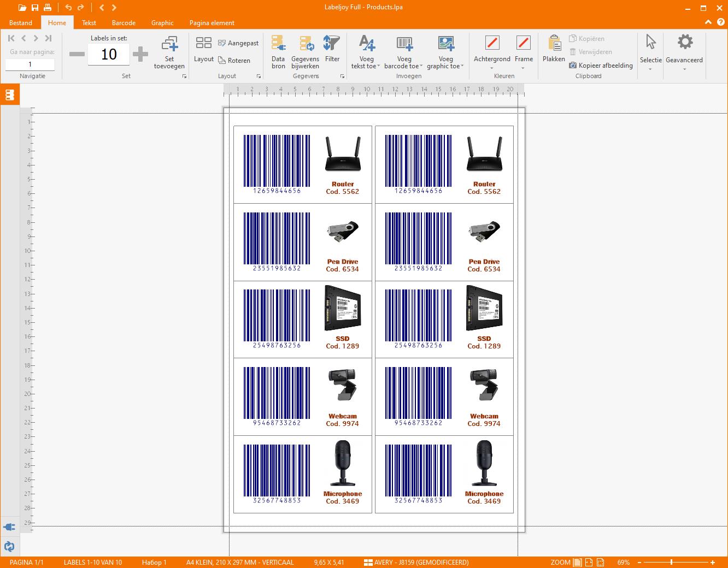Save the document with floppy icon
The height and width of the screenshot is (568, 728).
35,8
